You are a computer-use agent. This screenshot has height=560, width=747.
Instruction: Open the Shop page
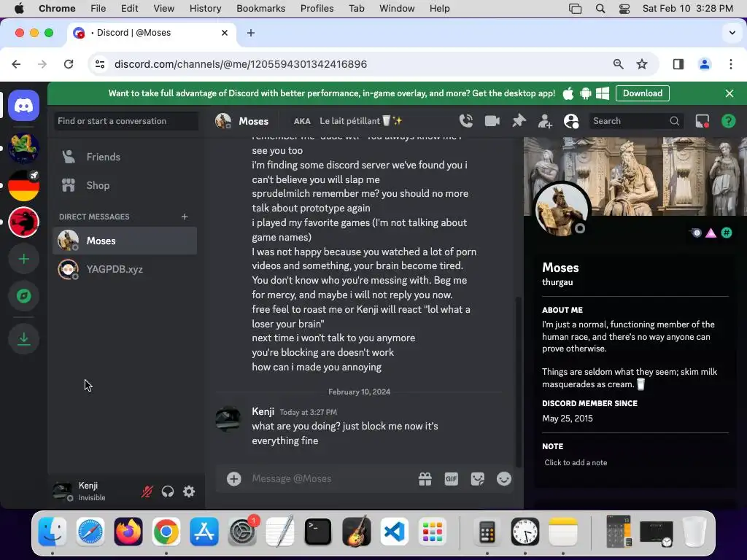(x=124, y=185)
